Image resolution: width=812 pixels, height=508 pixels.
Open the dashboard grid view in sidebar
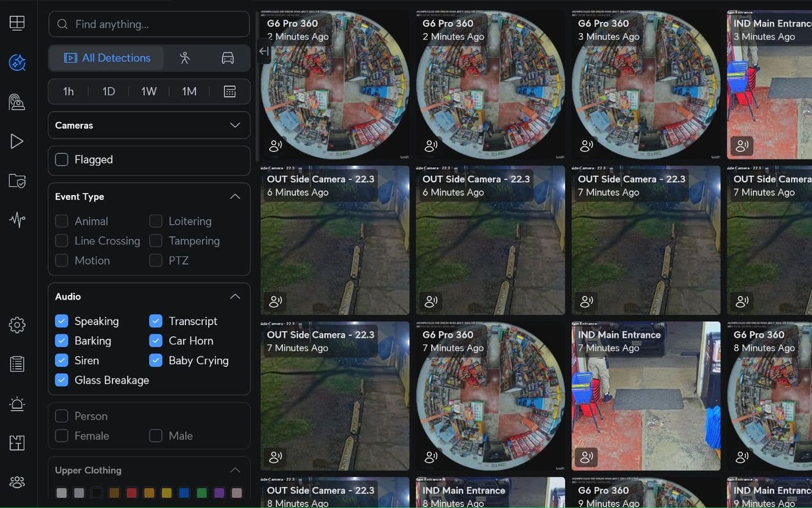[x=17, y=23]
